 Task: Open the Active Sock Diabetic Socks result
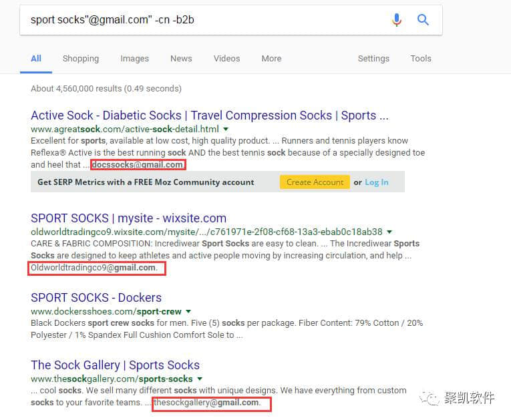tap(210, 116)
